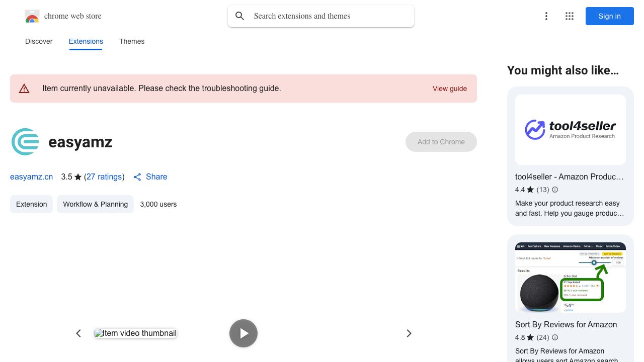Click the Sign in button

click(x=609, y=16)
